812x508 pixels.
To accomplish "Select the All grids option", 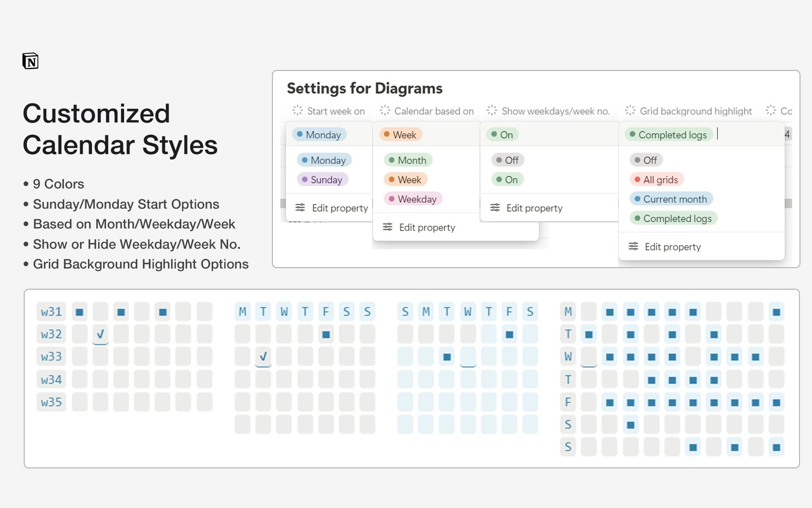I will (x=656, y=180).
